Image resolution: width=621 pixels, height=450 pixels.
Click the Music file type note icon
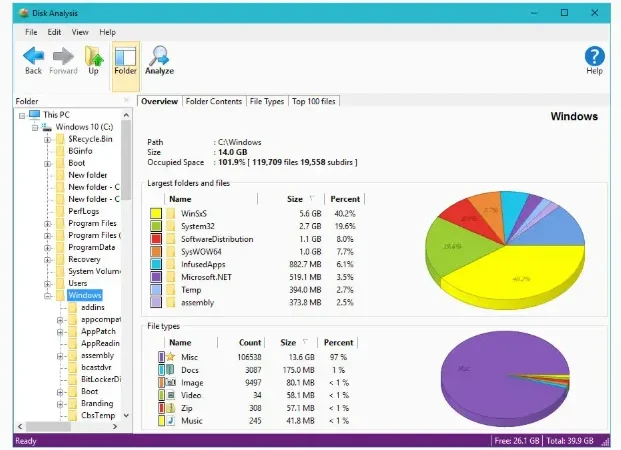click(x=171, y=420)
